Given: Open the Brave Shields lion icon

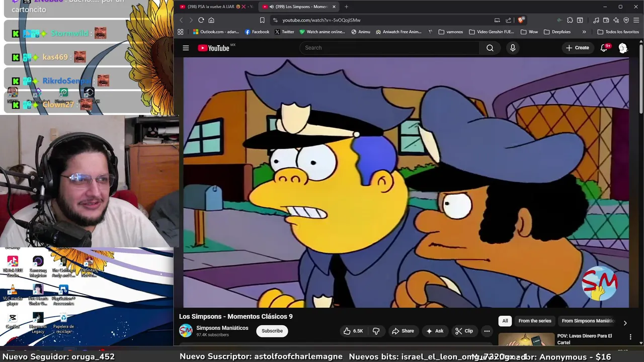Looking at the screenshot, I should coord(521,20).
